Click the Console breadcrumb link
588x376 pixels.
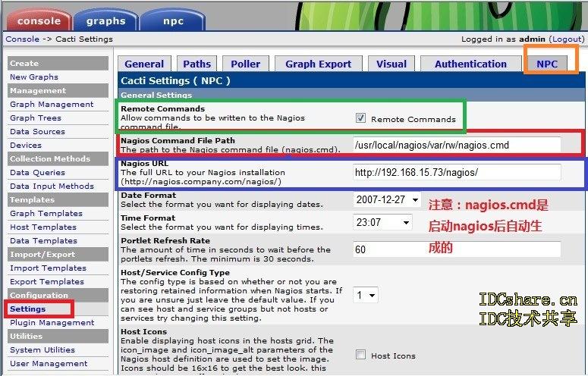(x=22, y=39)
